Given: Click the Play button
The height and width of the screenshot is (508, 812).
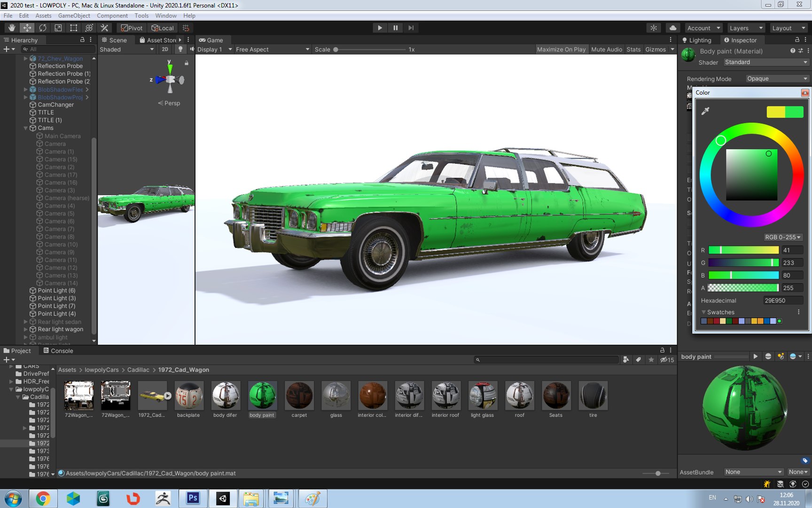Looking at the screenshot, I should [380, 28].
